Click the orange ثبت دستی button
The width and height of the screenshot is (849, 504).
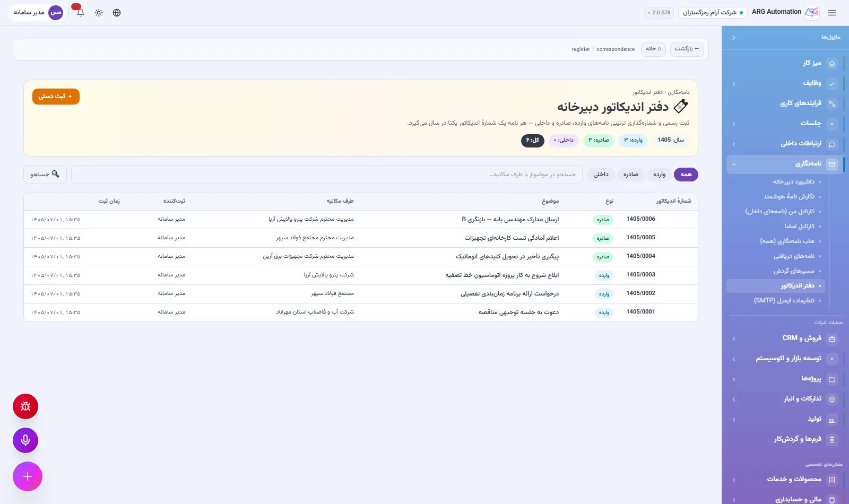pyautogui.click(x=56, y=97)
